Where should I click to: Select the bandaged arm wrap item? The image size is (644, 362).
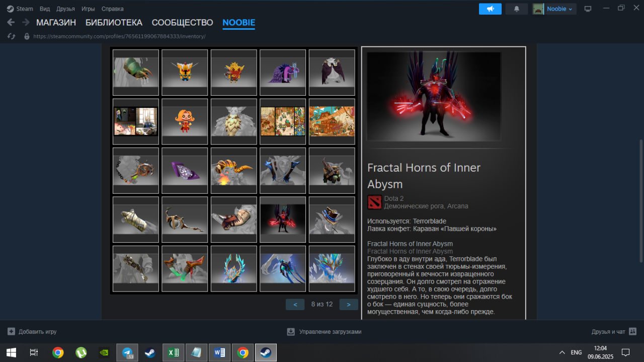point(136,220)
